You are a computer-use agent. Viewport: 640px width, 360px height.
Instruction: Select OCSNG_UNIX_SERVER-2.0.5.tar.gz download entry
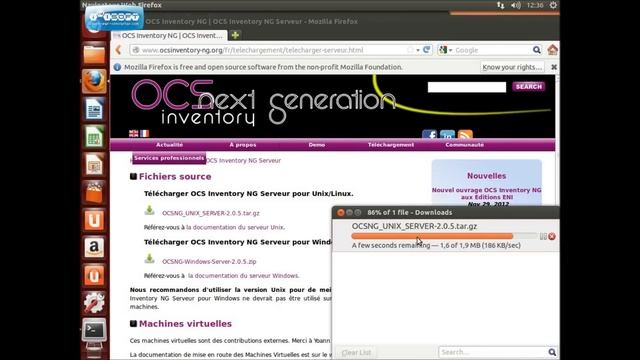446,236
